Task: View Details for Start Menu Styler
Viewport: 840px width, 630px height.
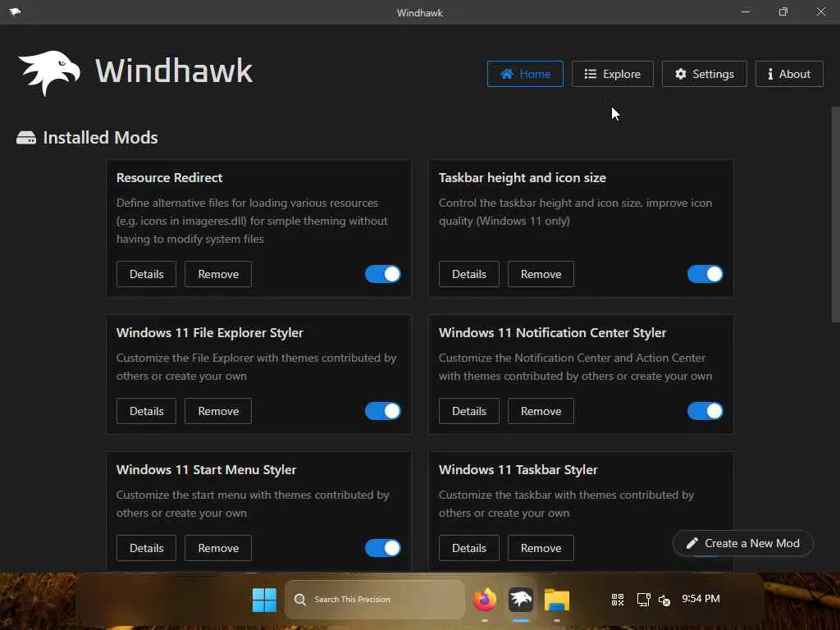Action: click(146, 548)
